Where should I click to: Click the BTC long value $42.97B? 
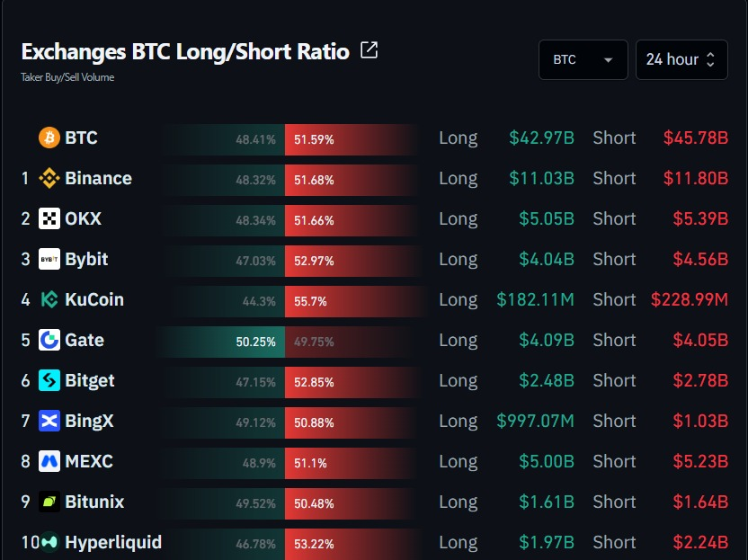click(x=541, y=138)
